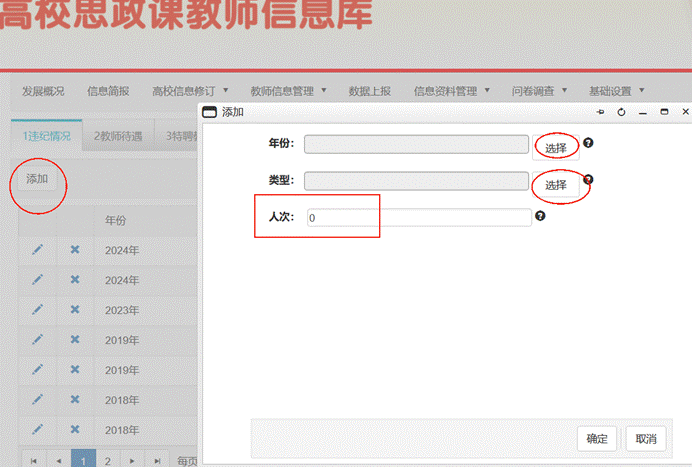Click the help icon beside the 类型 field
This screenshot has height=467, width=692.
point(588,180)
